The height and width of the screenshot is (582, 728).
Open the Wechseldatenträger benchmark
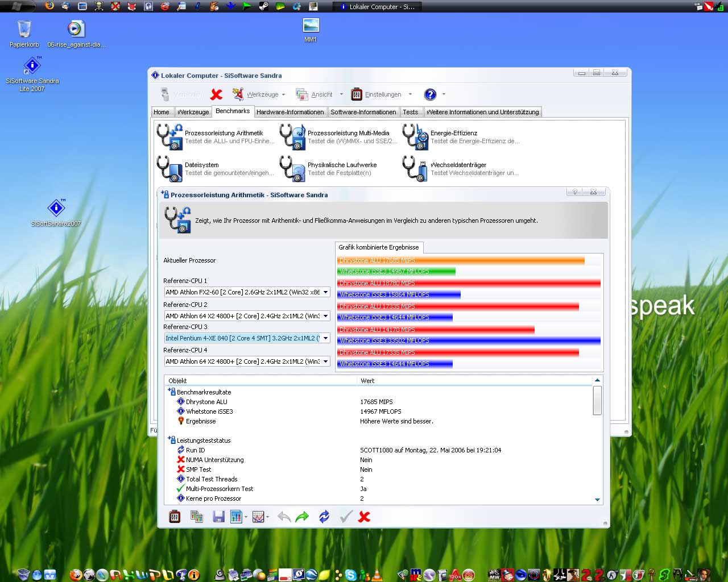[x=415, y=168]
